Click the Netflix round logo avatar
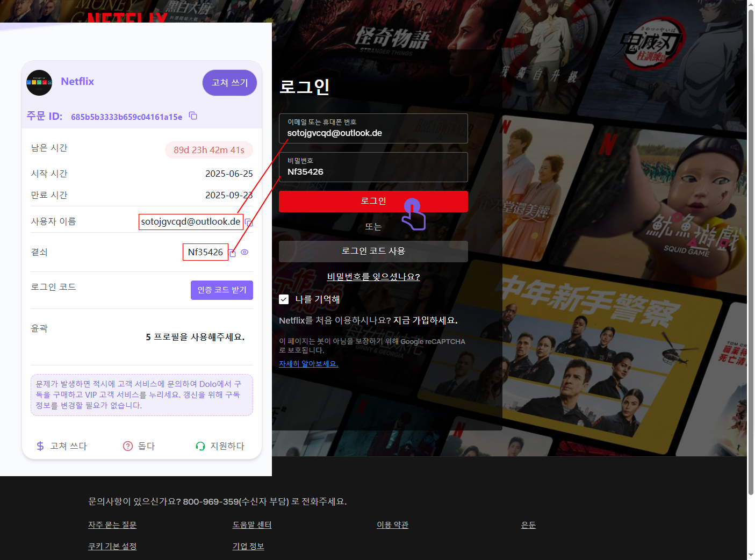The image size is (755, 560). [39, 83]
